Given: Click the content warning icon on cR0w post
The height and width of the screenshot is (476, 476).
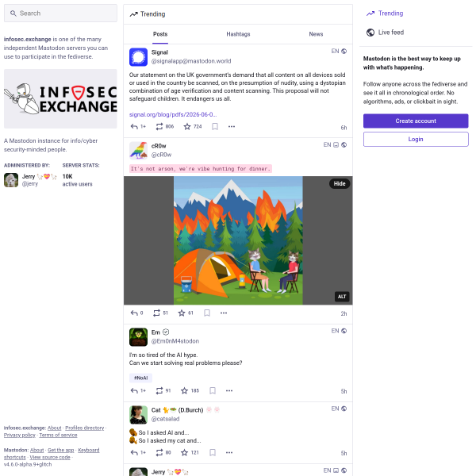Looking at the screenshot, I should pos(336,145).
